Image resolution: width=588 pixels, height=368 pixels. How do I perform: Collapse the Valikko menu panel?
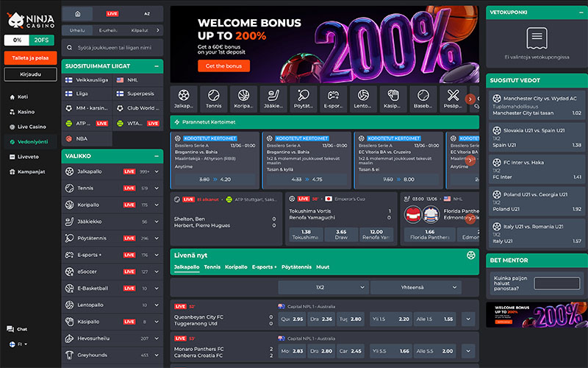tap(157, 156)
